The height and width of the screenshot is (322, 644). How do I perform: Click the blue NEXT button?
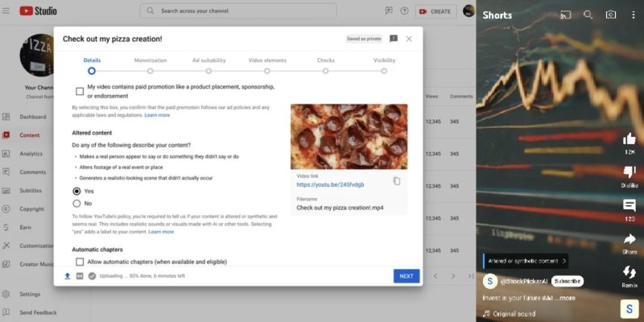pos(407,276)
